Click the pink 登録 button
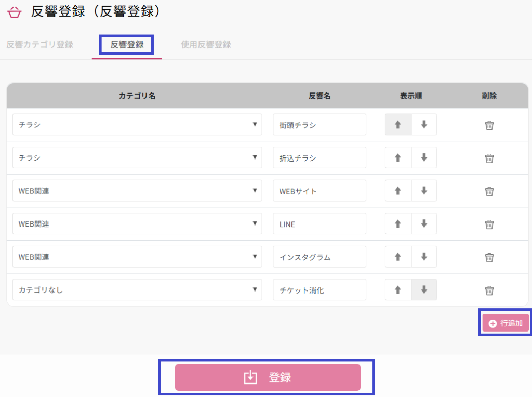 pos(268,377)
